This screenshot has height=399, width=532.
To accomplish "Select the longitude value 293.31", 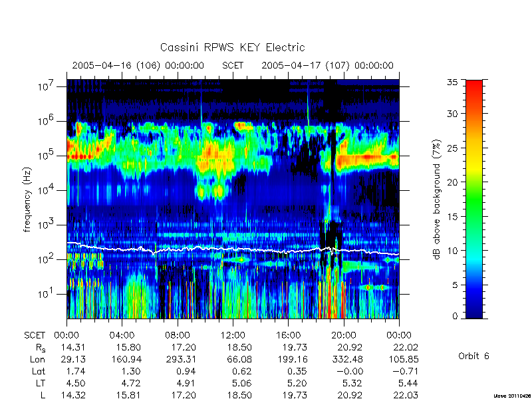I will 181,359.
